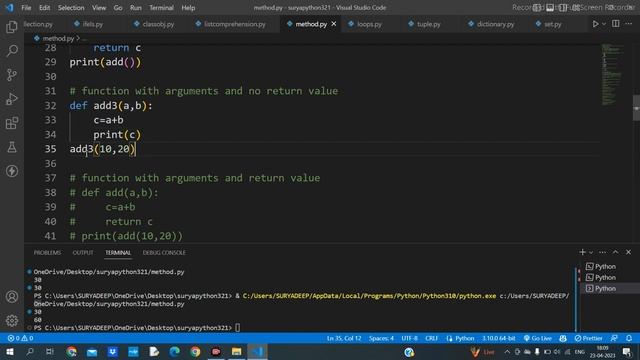Close the method.py tab
This screenshot has height=360, width=640.
334,24
